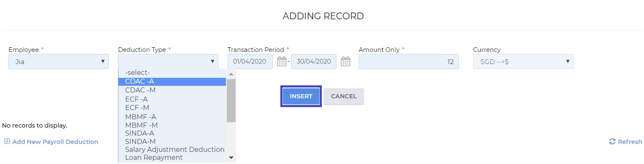Open calendar picker for end date
Image resolution: width=644 pixels, height=164 pixels.
[x=345, y=61]
